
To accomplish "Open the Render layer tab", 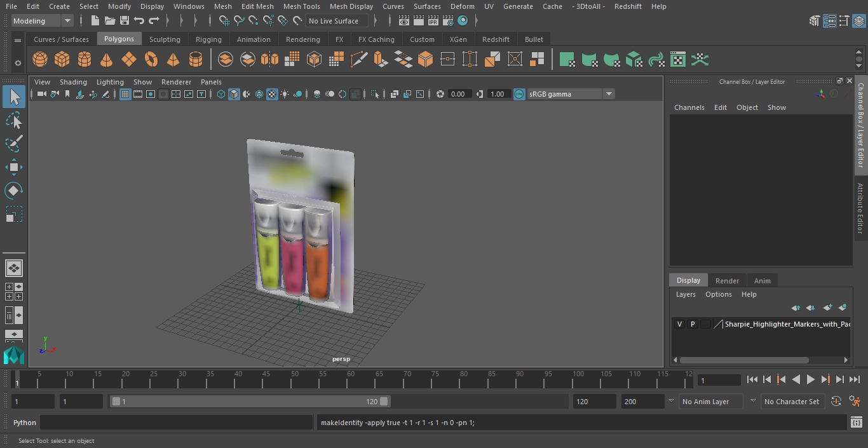I will click(x=727, y=281).
